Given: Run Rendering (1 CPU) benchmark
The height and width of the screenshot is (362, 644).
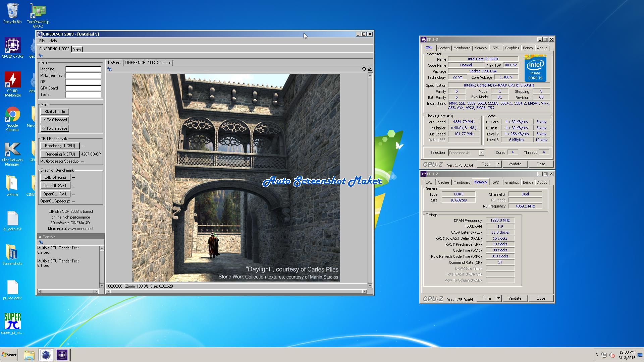Looking at the screenshot, I should [x=60, y=146].
